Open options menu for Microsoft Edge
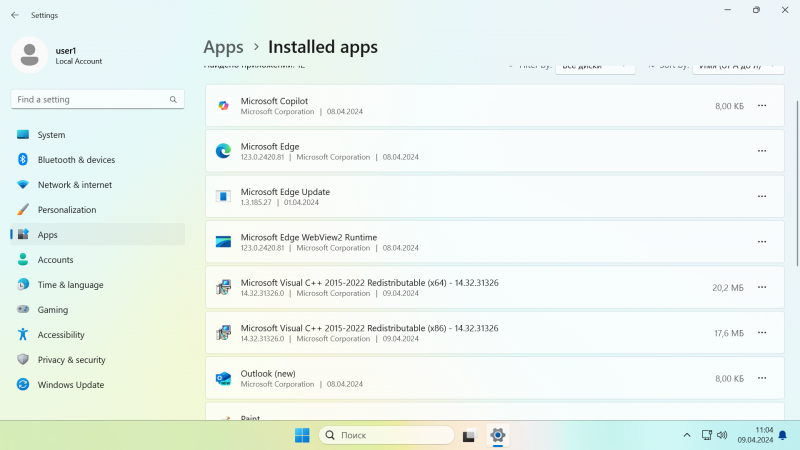Screen dimensions: 800x450 click(x=762, y=151)
